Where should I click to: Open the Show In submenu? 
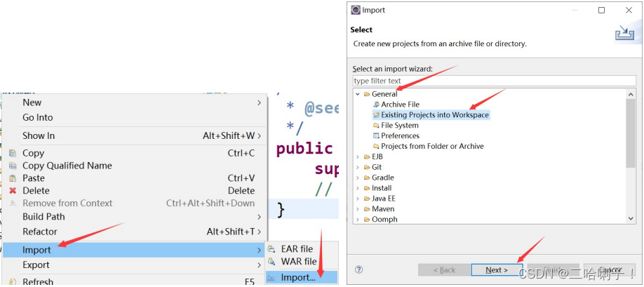tap(135, 135)
